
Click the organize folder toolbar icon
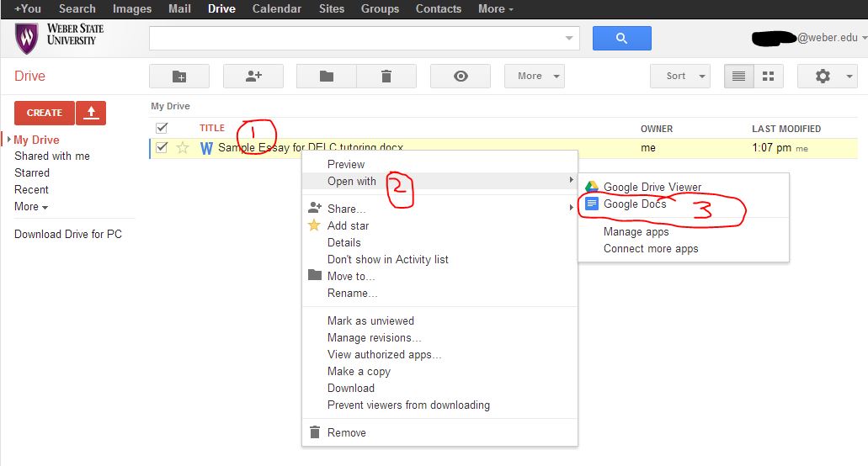327,76
